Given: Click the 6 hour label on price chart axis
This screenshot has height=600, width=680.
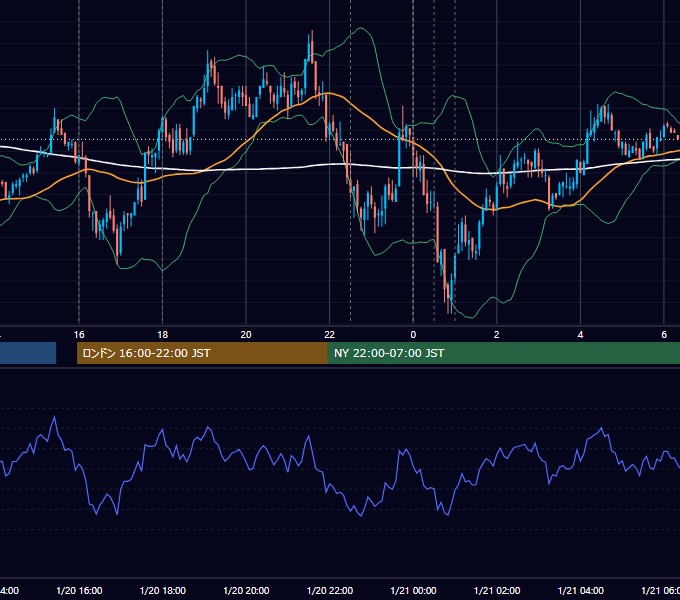Looking at the screenshot, I should pos(664,335).
